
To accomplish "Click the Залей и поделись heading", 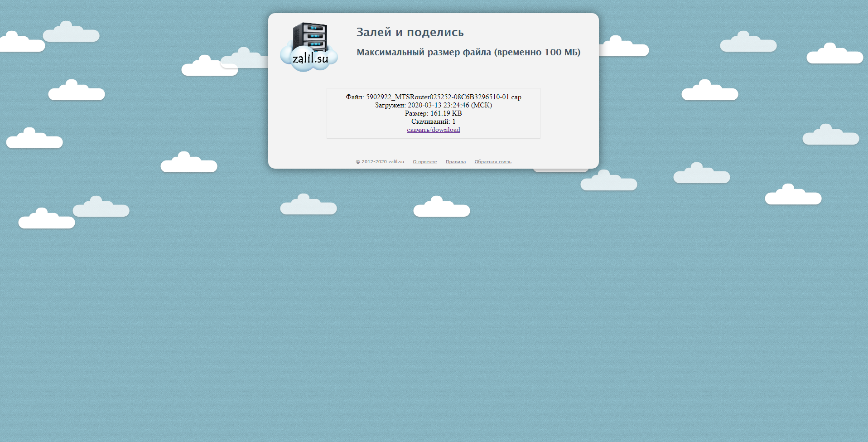I will (410, 32).
